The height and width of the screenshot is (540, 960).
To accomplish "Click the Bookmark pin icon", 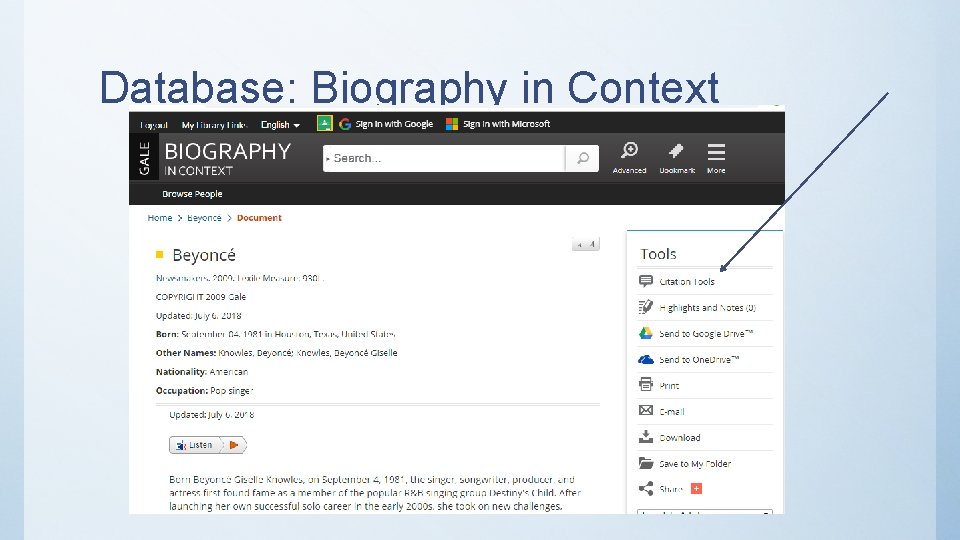I will pyautogui.click(x=676, y=151).
